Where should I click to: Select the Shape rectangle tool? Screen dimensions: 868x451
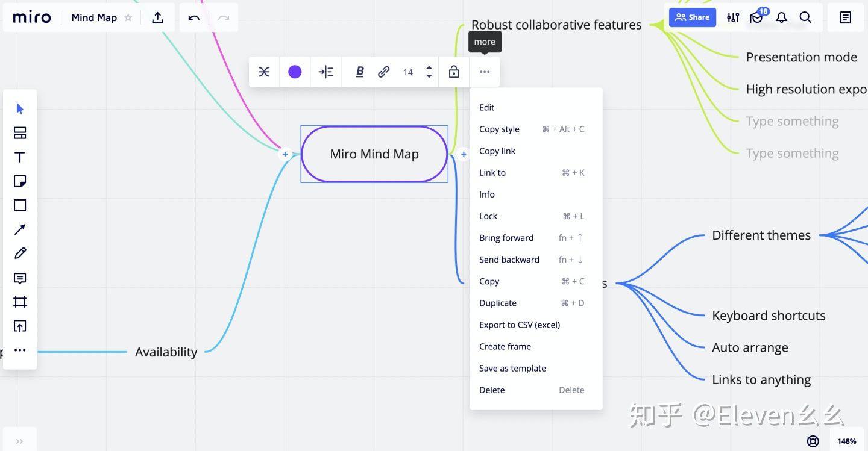pos(20,205)
